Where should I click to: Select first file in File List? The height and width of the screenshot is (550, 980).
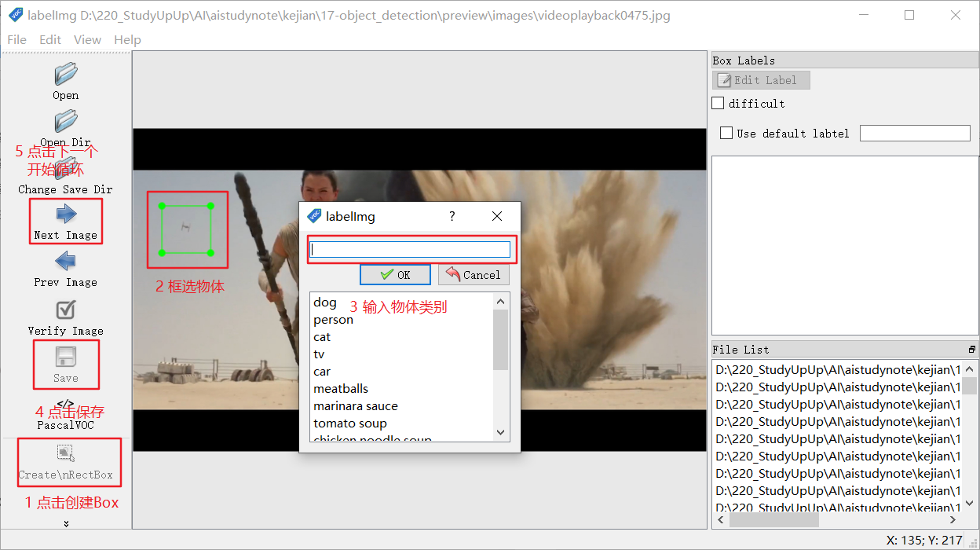[x=836, y=369]
